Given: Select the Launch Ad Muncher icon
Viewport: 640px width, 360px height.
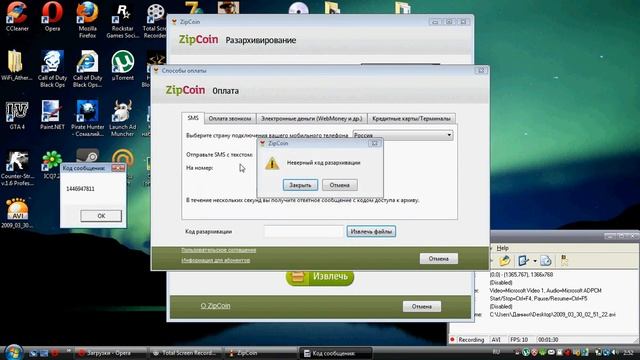Looking at the screenshot, I should 122,118.
